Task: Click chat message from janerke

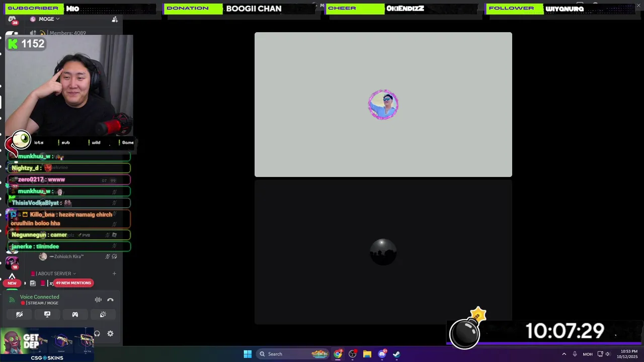Action: (69, 246)
